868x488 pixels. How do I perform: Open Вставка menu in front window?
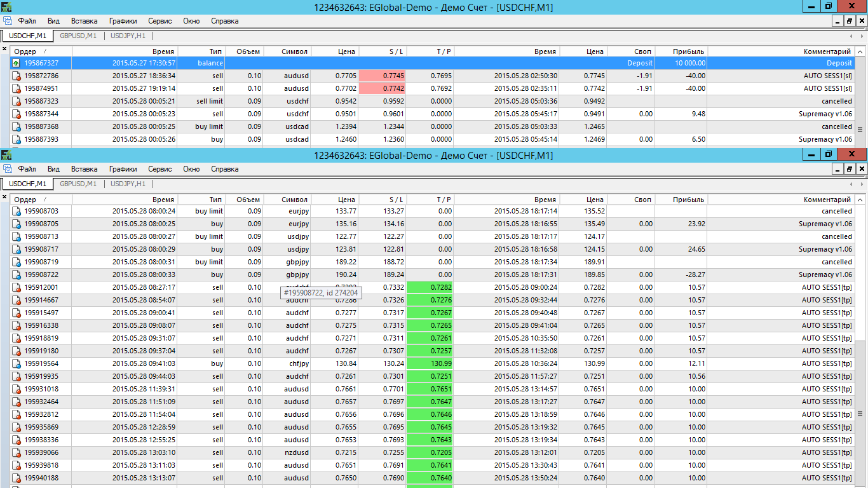(85, 169)
